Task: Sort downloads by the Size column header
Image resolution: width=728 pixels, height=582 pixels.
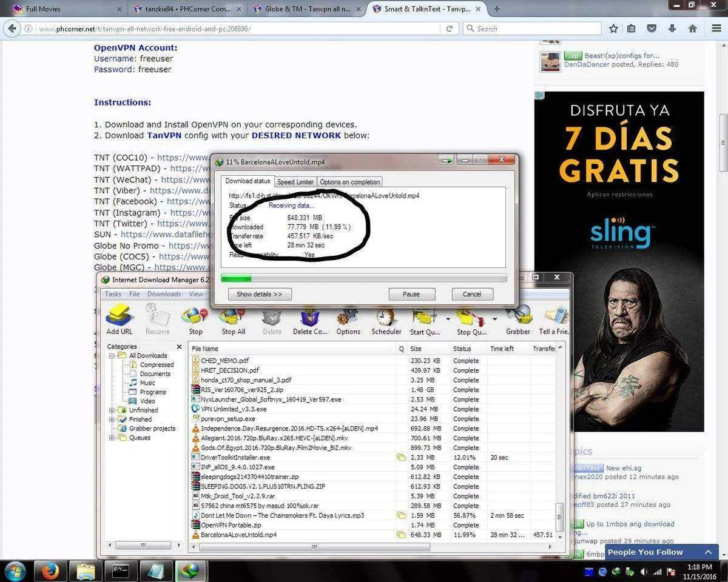Action: 428,349
